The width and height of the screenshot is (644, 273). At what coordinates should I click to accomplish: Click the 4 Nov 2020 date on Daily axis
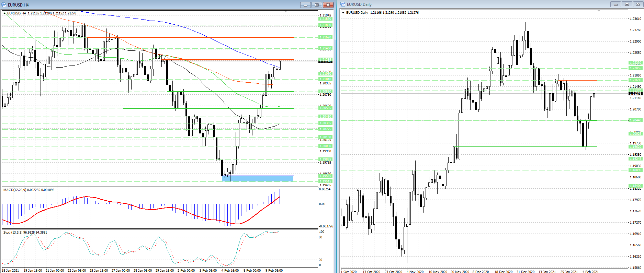click(x=415, y=272)
